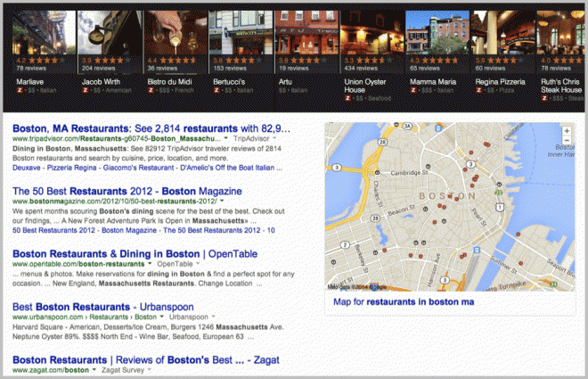The height and width of the screenshot is (379, 588).
Task: Zoom in with the map plus button
Action: tap(567, 131)
